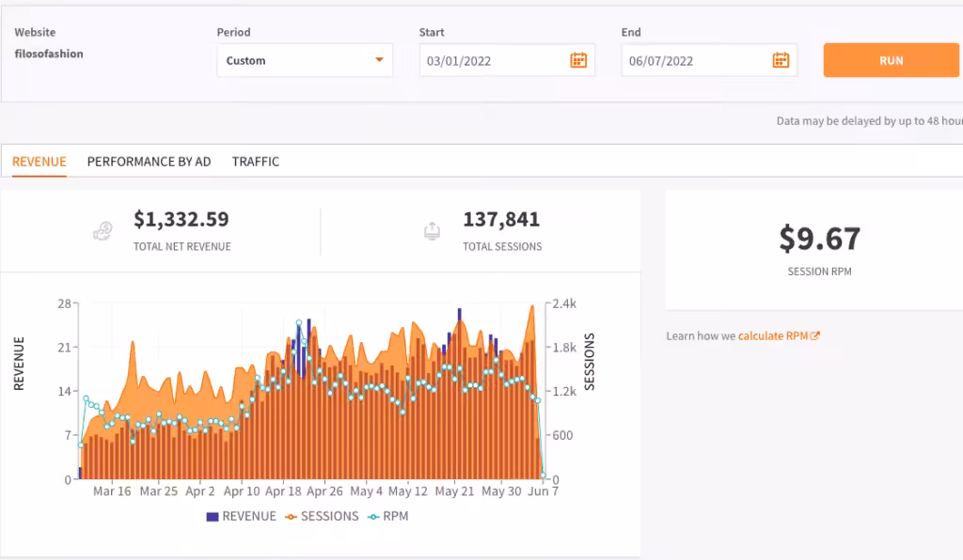Click the total net revenue coins icon
Image resolution: width=963 pixels, height=560 pixels.
pyautogui.click(x=103, y=231)
